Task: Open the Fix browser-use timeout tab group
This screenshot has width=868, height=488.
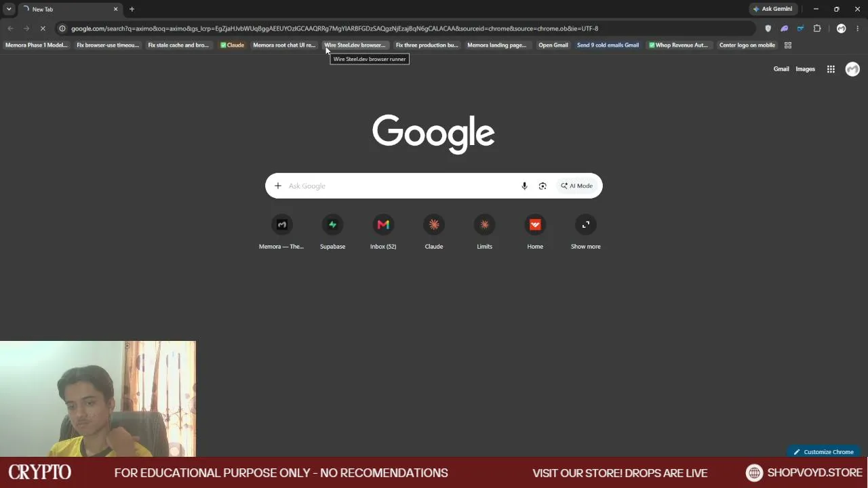Action: pyautogui.click(x=108, y=45)
